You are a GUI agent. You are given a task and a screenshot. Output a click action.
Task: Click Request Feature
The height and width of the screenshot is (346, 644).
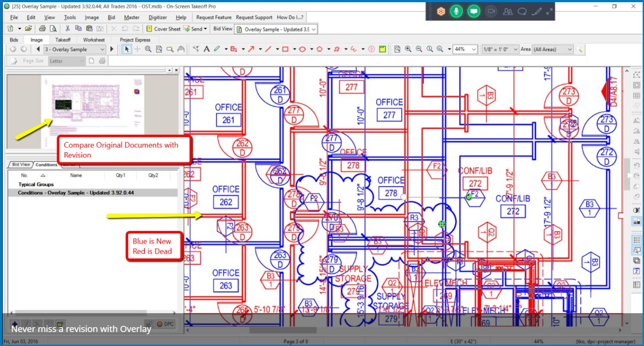point(214,17)
